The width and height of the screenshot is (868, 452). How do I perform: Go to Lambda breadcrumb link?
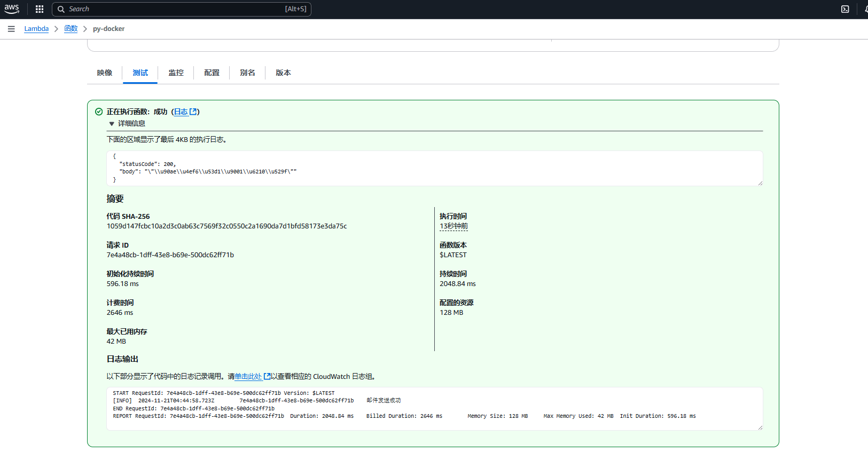[36, 29]
